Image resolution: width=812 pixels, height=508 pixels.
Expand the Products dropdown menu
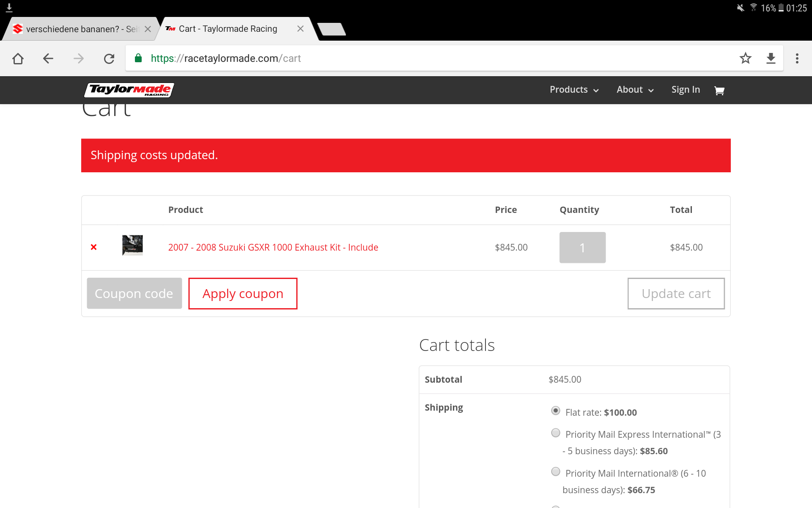[574, 90]
